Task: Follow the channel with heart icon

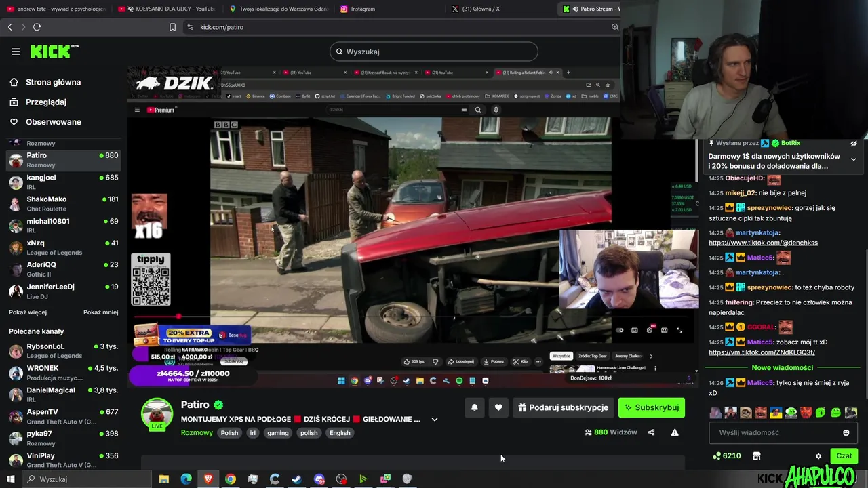Action: point(498,407)
